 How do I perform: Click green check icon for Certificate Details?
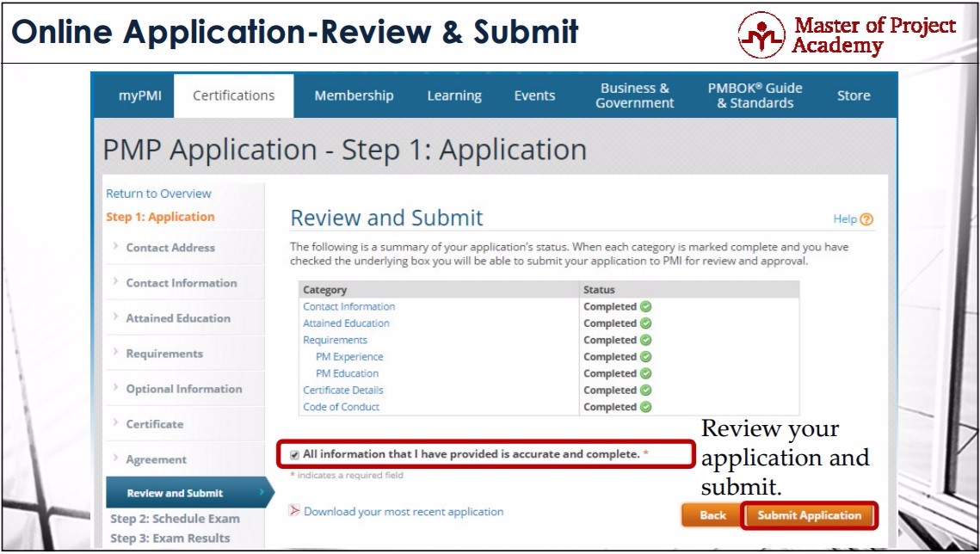coord(645,391)
